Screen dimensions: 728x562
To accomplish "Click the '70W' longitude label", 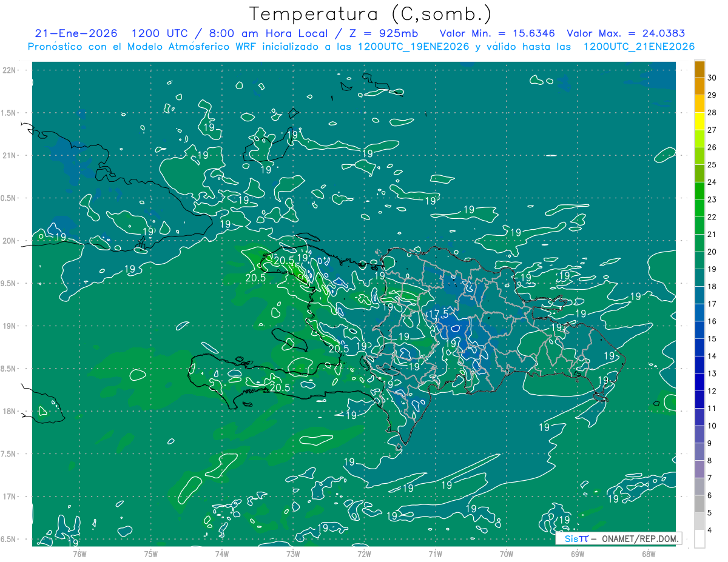I will (x=506, y=553).
